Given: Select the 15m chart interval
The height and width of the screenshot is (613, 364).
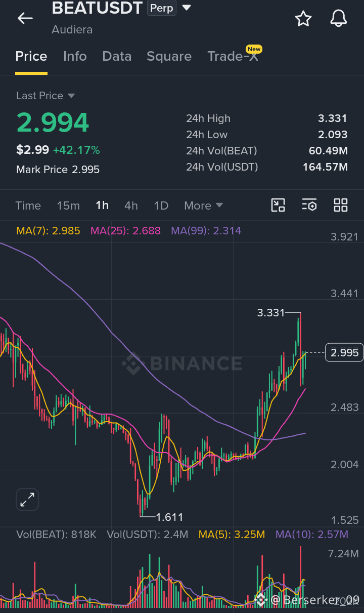Looking at the screenshot, I should [x=68, y=206].
